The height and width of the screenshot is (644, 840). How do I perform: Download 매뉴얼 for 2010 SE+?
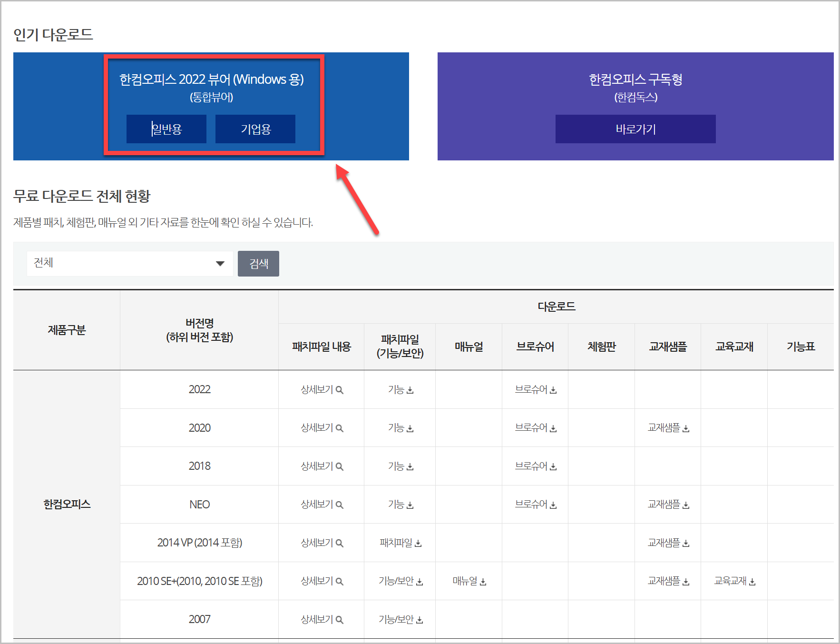coord(469,581)
